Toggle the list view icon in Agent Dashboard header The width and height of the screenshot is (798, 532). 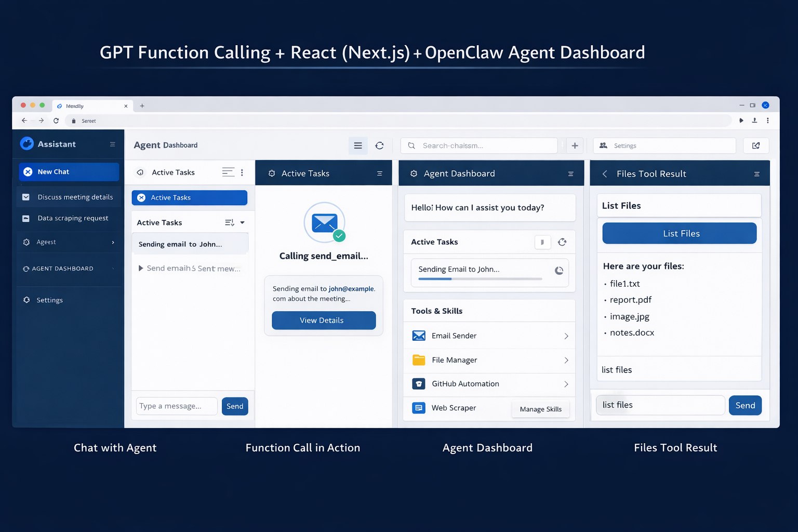click(x=358, y=145)
